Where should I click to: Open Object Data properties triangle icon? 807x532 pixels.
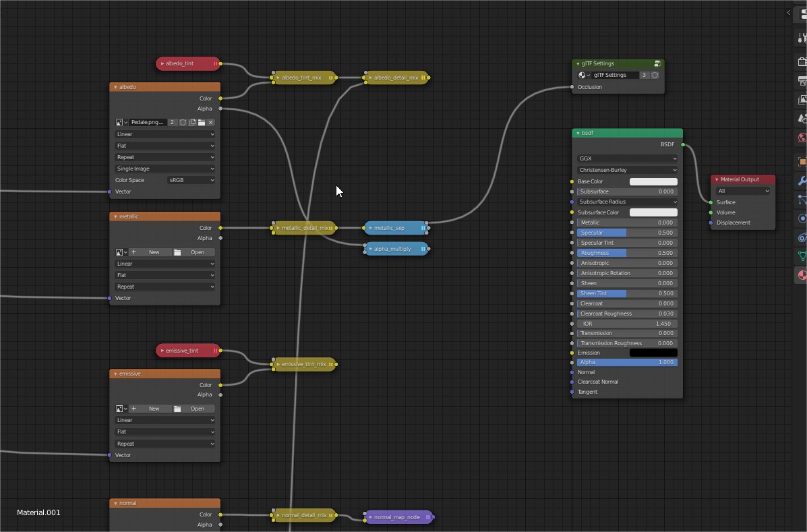pos(802,256)
